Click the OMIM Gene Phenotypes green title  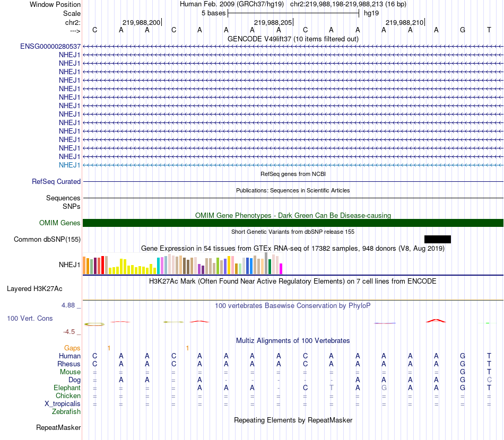click(293, 216)
